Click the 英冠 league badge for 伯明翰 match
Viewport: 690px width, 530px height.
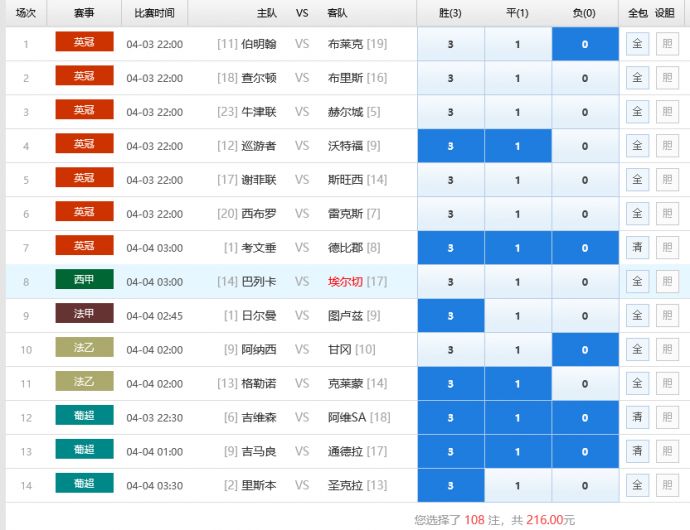(x=84, y=43)
